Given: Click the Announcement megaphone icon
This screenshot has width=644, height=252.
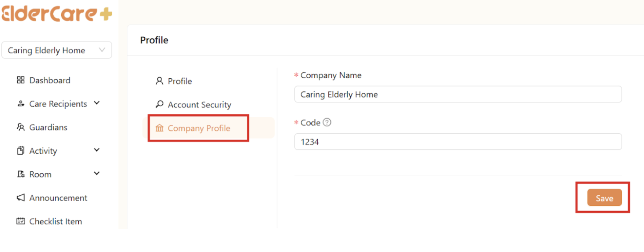Looking at the screenshot, I should click(x=21, y=197).
